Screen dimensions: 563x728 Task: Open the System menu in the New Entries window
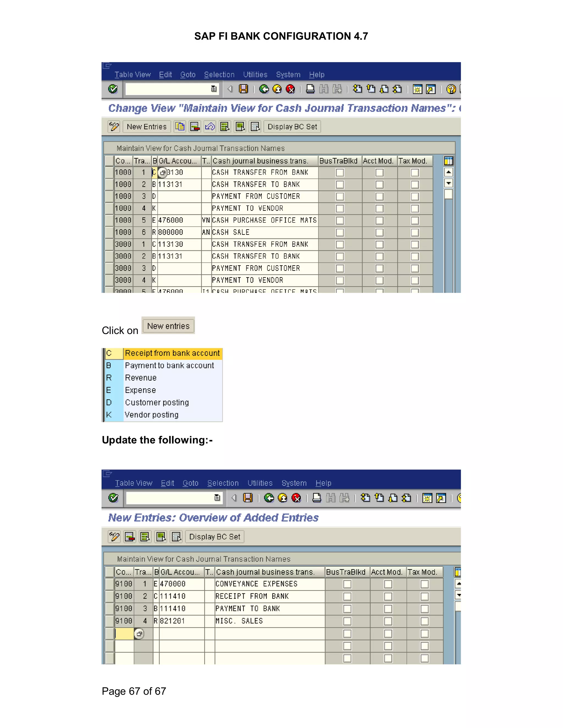[x=294, y=483]
